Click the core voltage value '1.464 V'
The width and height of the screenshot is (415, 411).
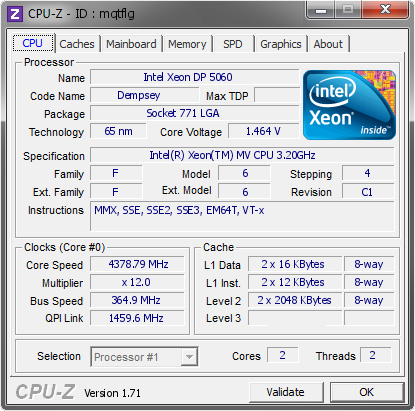[263, 131]
